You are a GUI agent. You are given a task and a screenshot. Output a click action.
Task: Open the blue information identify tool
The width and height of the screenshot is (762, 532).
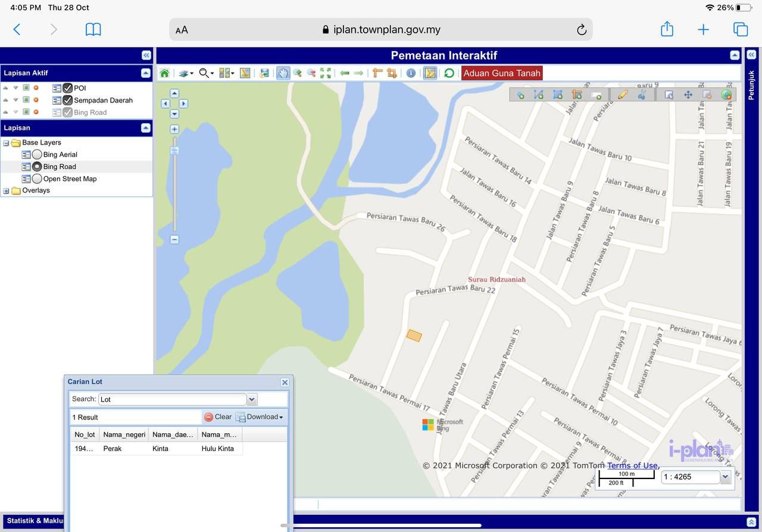[x=411, y=73]
